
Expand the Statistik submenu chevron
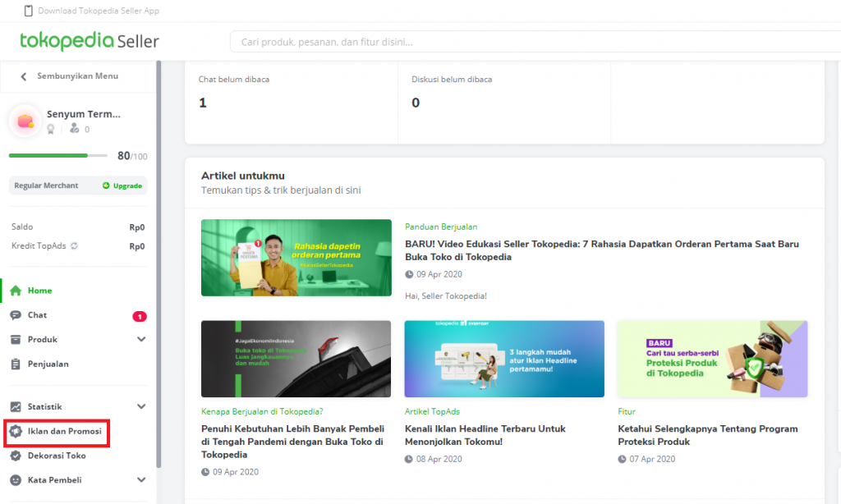coord(141,406)
